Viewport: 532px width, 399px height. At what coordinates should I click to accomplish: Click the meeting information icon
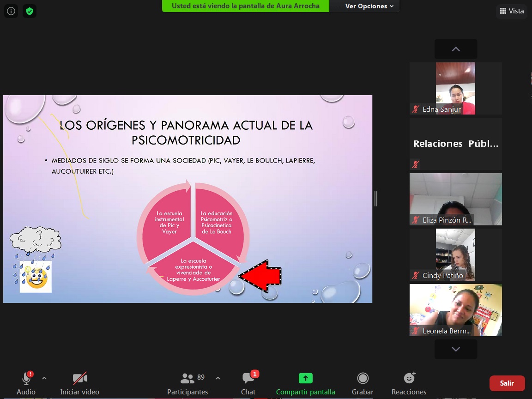click(11, 11)
